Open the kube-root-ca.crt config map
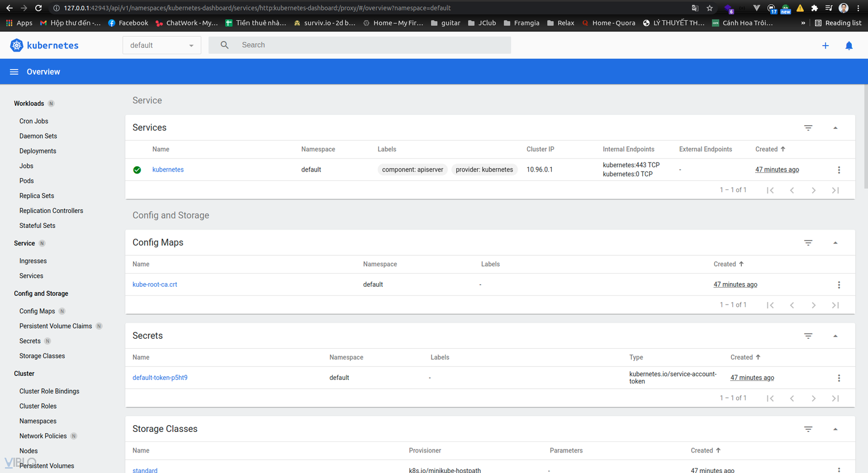 pos(155,285)
